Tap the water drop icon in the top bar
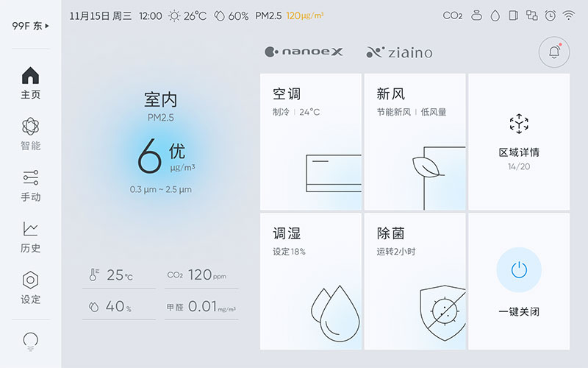 [x=495, y=15]
